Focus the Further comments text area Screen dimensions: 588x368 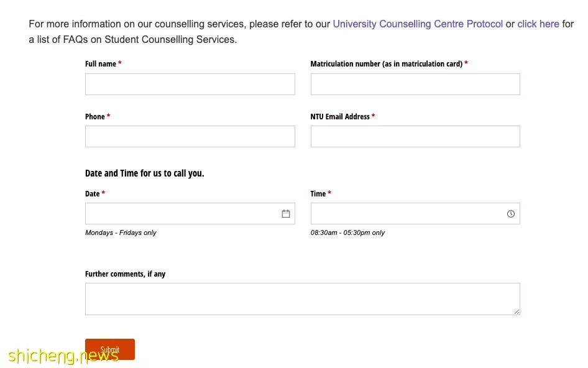pyautogui.click(x=303, y=299)
